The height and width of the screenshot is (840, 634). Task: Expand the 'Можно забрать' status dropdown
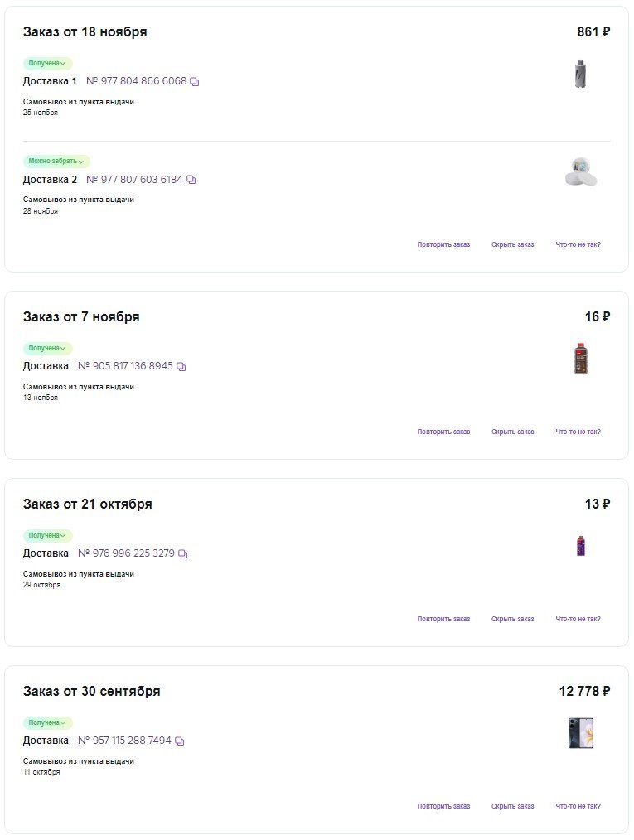point(56,162)
